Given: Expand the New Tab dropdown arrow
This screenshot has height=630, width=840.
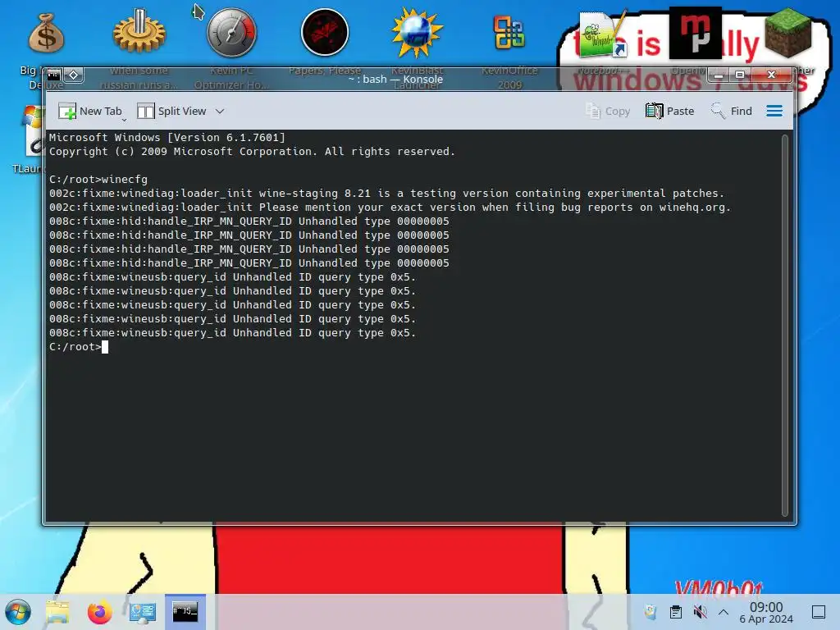Looking at the screenshot, I should coord(125,120).
